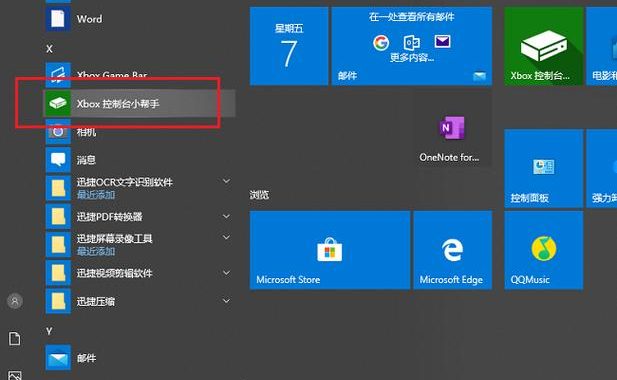Open 迅捷屏幕录像工具 folder
The height and width of the screenshot is (380, 617).
[140, 244]
